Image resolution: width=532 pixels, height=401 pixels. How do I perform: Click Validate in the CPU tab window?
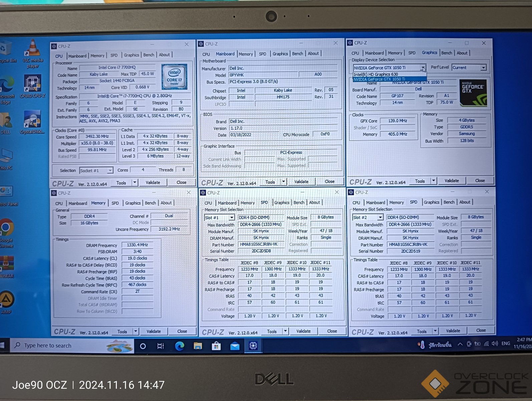[x=153, y=182]
